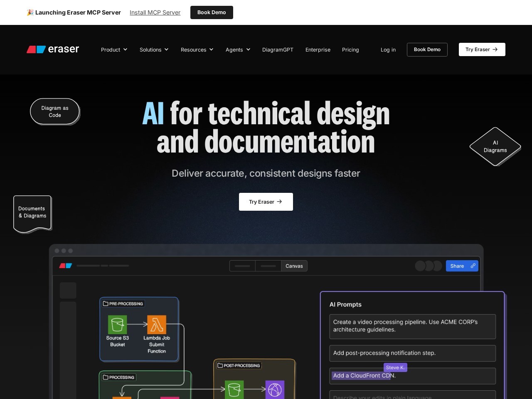Click the Diagram as Code badge
Image resolution: width=532 pixels, height=399 pixels.
pyautogui.click(x=55, y=111)
